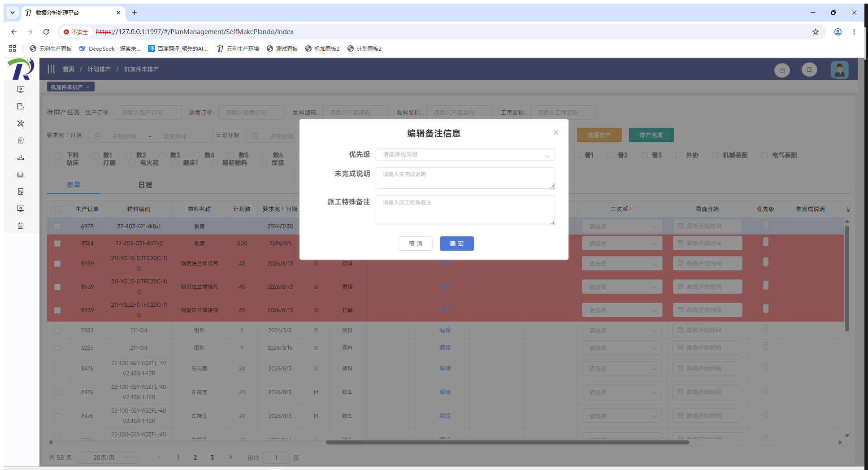Screen dimensions: 868x470
Task: Open the user avatar menu
Action: tap(840, 70)
